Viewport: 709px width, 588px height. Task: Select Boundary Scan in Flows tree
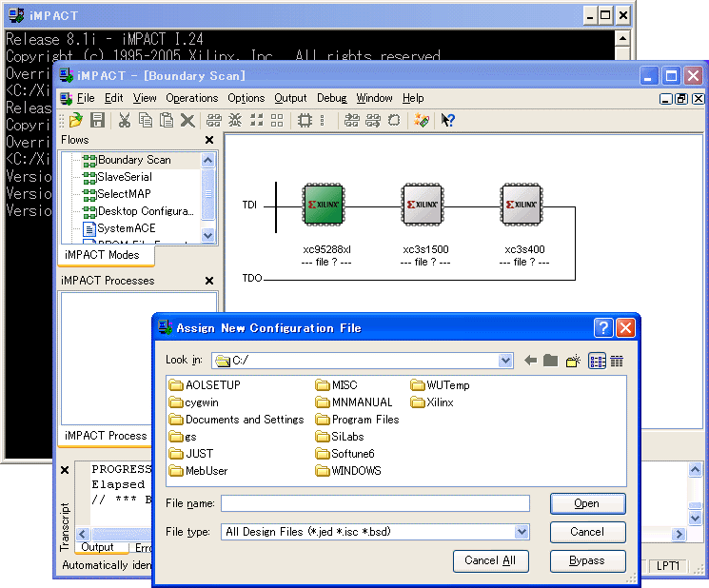[133, 160]
